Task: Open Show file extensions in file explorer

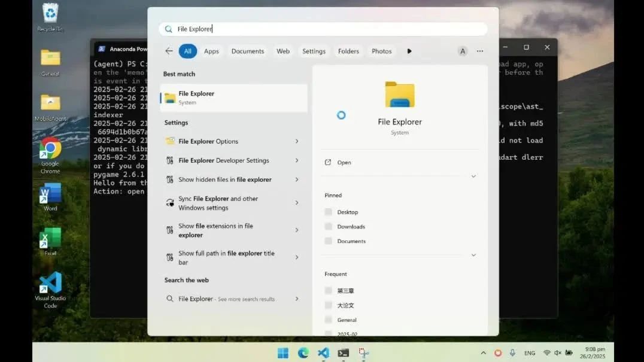Action: [233, 230]
